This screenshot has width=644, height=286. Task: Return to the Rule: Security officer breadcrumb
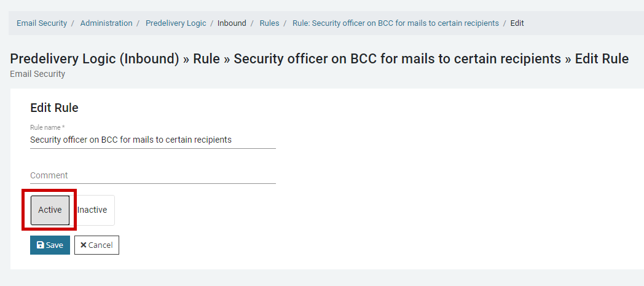396,23
